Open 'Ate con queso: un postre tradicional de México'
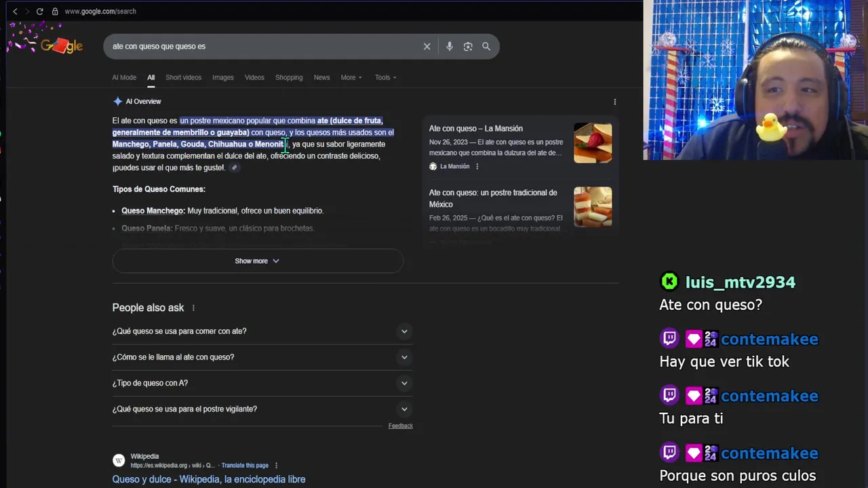868x488 pixels. click(493, 198)
